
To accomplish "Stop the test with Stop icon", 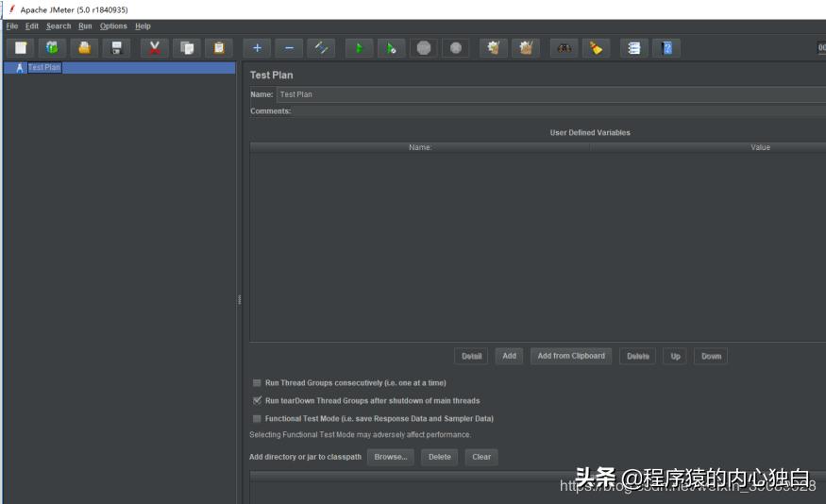I will [424, 48].
